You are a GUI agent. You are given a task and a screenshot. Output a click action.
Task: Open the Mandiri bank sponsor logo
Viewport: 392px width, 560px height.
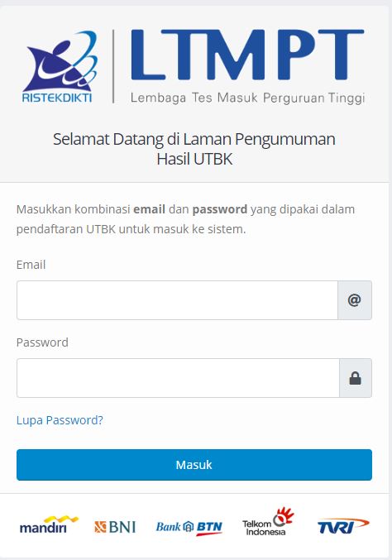point(49,525)
